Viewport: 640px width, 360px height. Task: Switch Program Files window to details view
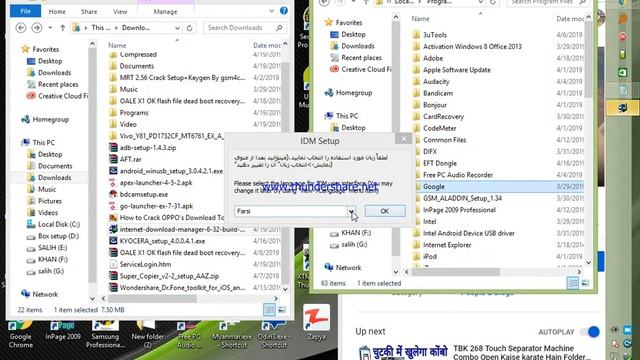tap(573, 283)
